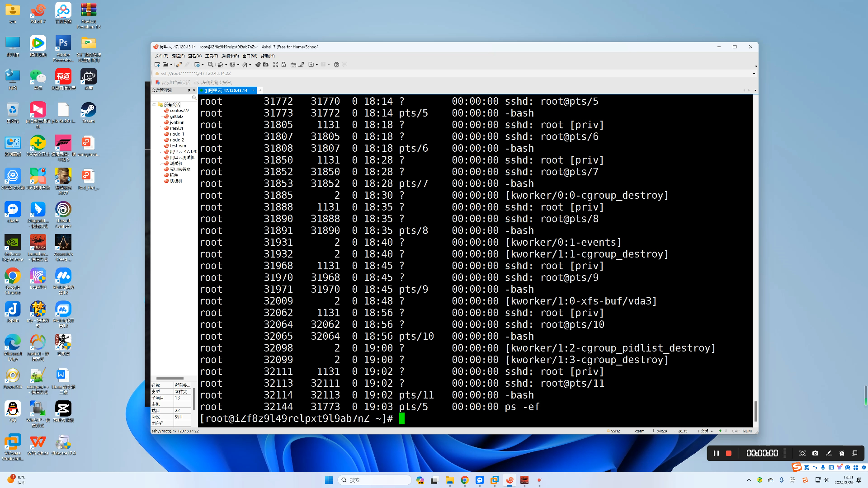Image resolution: width=868 pixels, height=488 pixels.
Task: Click the session manager search magnifier
Action: [194, 98]
